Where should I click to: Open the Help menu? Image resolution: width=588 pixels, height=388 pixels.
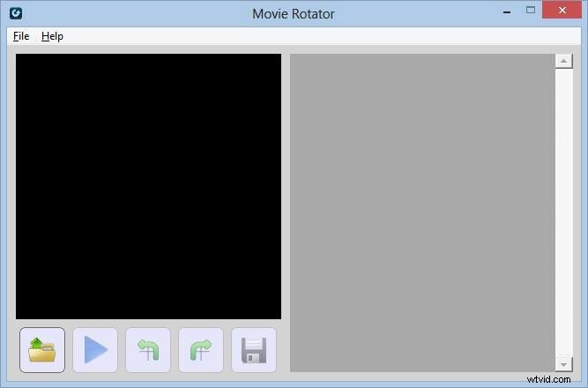click(x=53, y=36)
